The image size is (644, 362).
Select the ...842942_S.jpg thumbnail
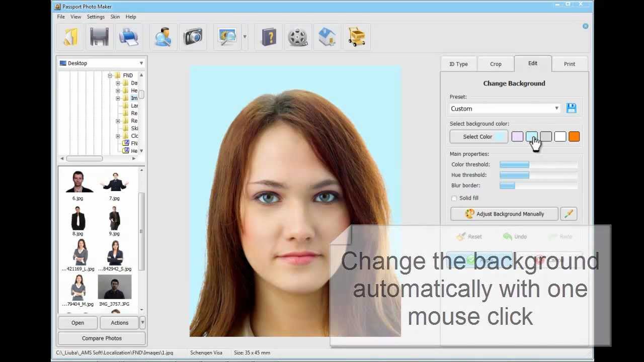115,256
